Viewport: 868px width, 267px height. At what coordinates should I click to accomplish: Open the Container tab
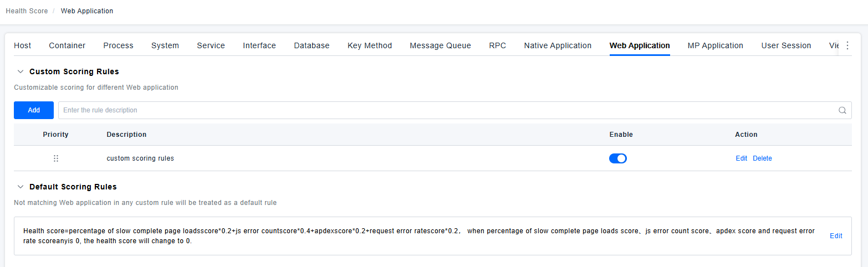point(67,46)
